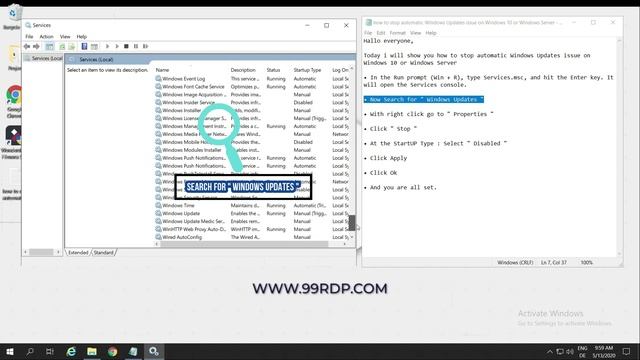Open Notepad's Edit menu
The height and width of the screenshot is (360, 640).
381,33
